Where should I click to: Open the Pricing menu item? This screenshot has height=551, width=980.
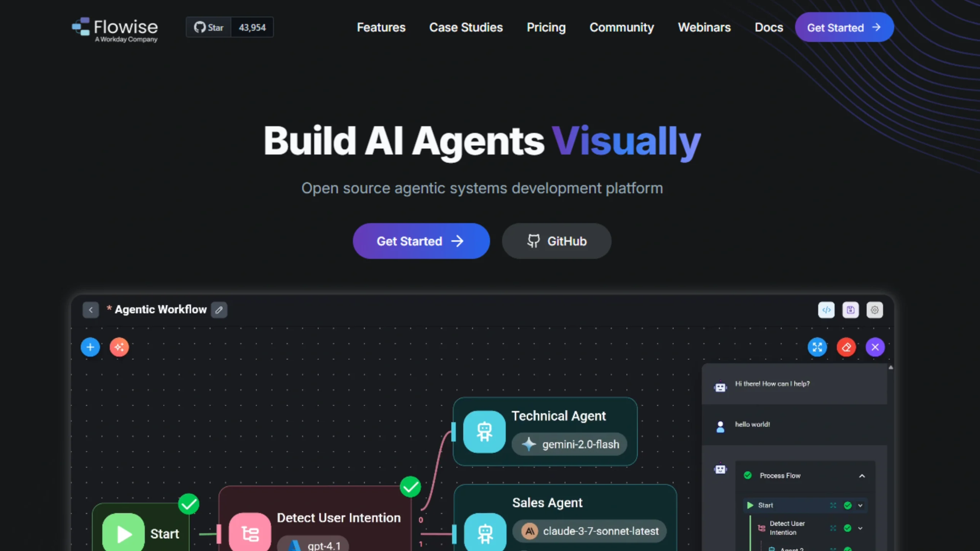coord(546,27)
